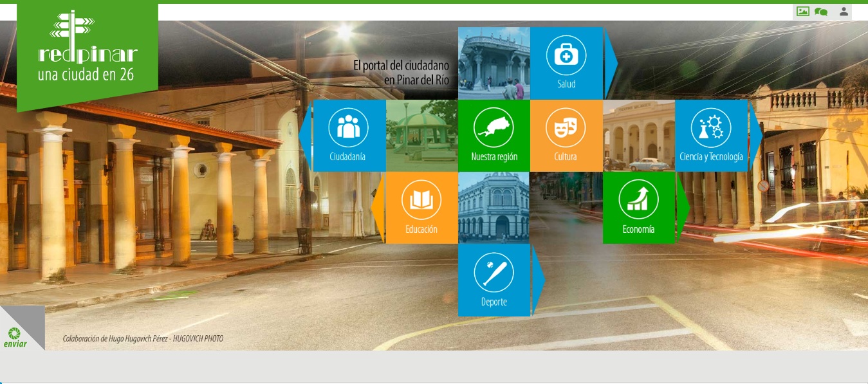Select the growth chart icon on the Economía tile
This screenshot has width=868, height=384.
pos(638,198)
